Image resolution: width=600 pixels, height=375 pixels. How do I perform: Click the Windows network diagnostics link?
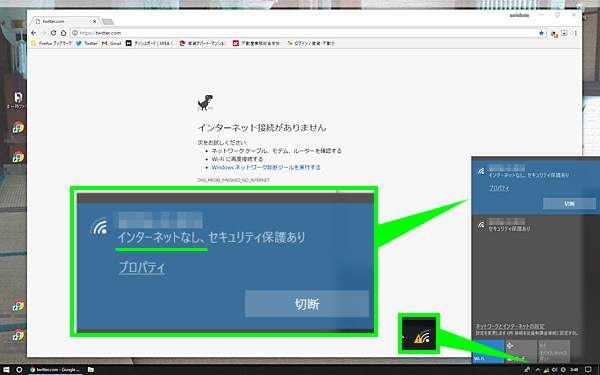[266, 168]
